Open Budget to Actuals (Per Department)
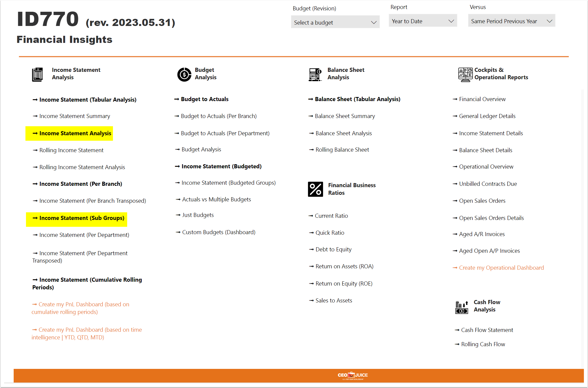This screenshot has height=388, width=588. point(222,133)
